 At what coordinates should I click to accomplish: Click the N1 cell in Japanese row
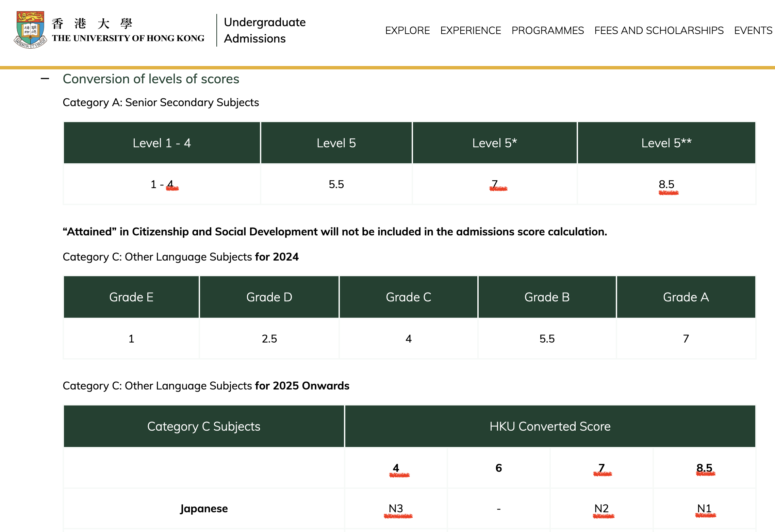(x=704, y=509)
